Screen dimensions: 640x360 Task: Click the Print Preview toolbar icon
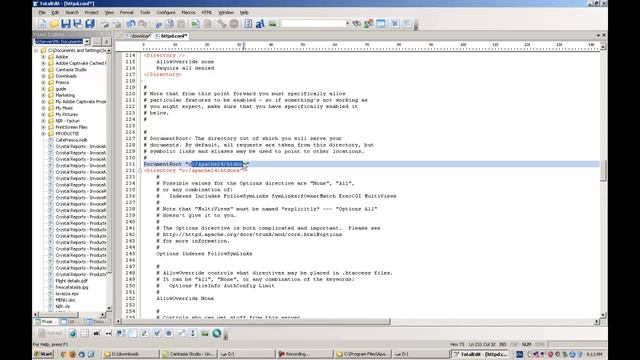pyautogui.click(x=117, y=24)
